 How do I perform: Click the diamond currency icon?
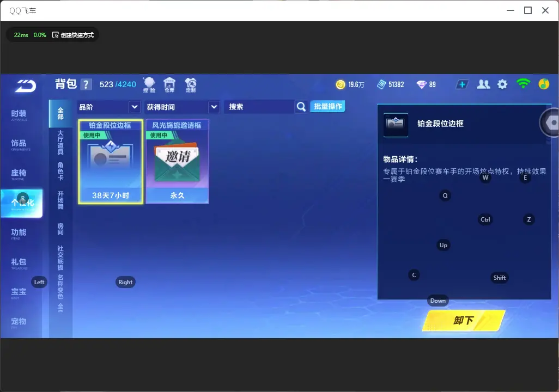[421, 84]
